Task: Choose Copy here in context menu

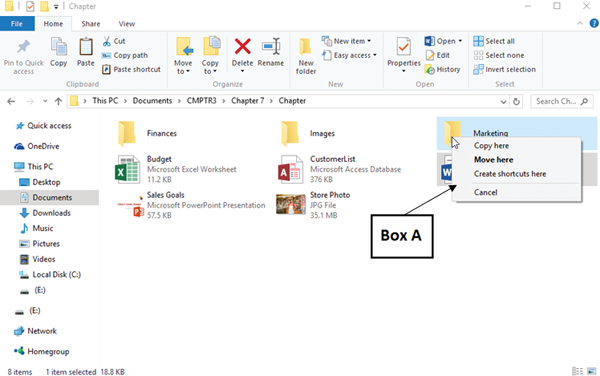Action: point(491,146)
